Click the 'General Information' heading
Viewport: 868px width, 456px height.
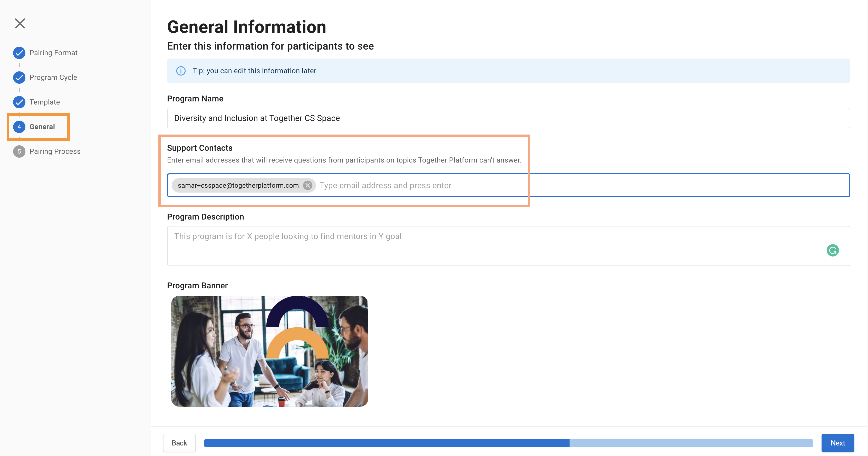pos(247,27)
